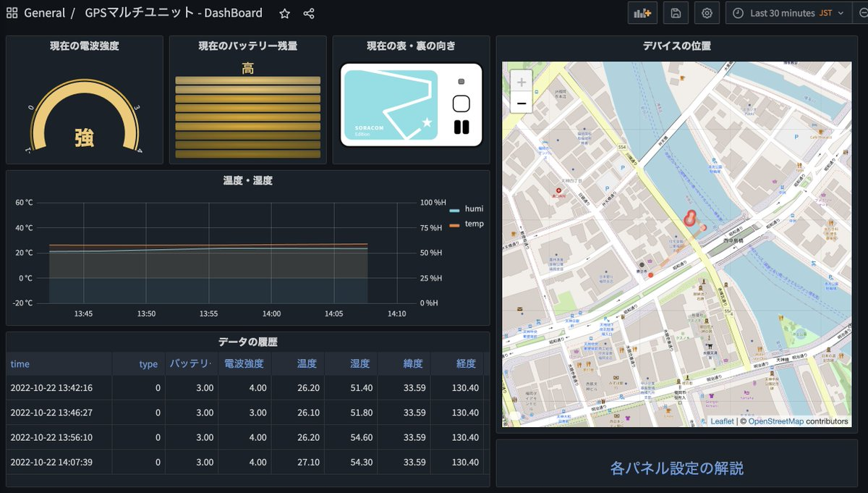Open the Leaflet attribution link
Image resolution: width=868 pixels, height=493 pixels.
(x=721, y=421)
